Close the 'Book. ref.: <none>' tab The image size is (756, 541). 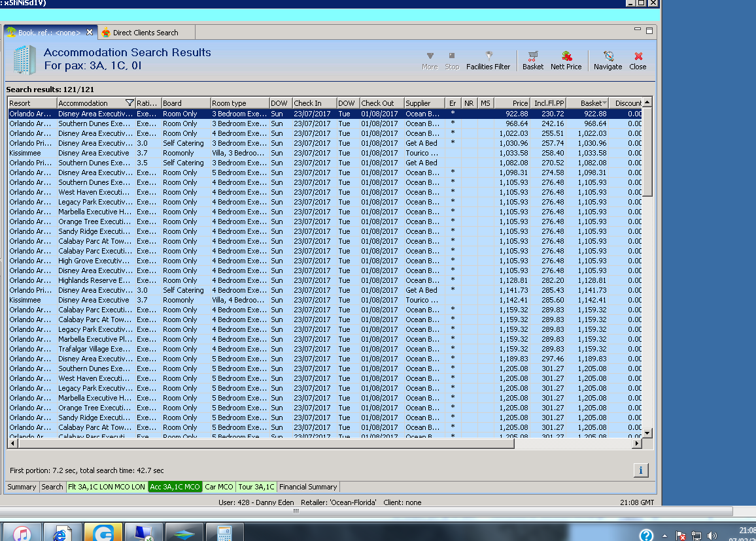[90, 32]
